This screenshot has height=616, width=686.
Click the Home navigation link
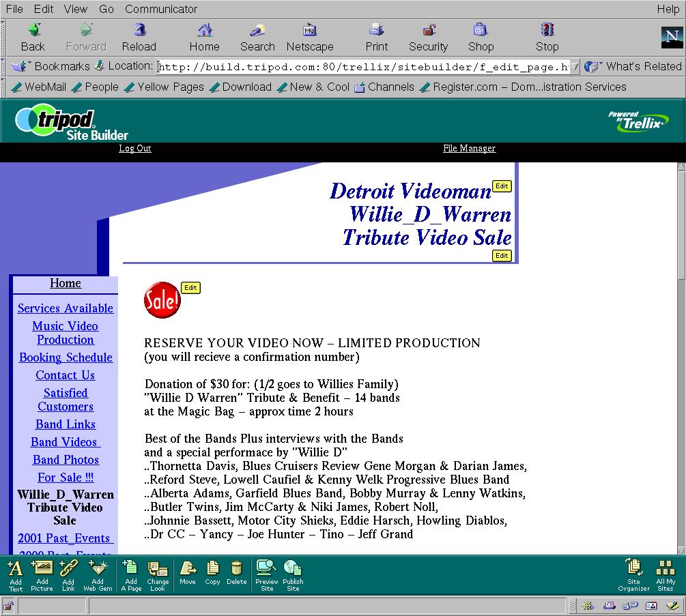pyautogui.click(x=66, y=283)
